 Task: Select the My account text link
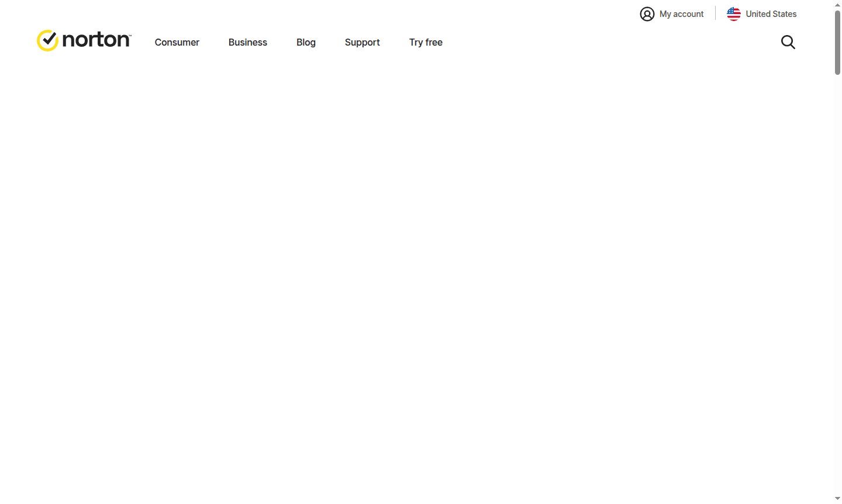(681, 14)
